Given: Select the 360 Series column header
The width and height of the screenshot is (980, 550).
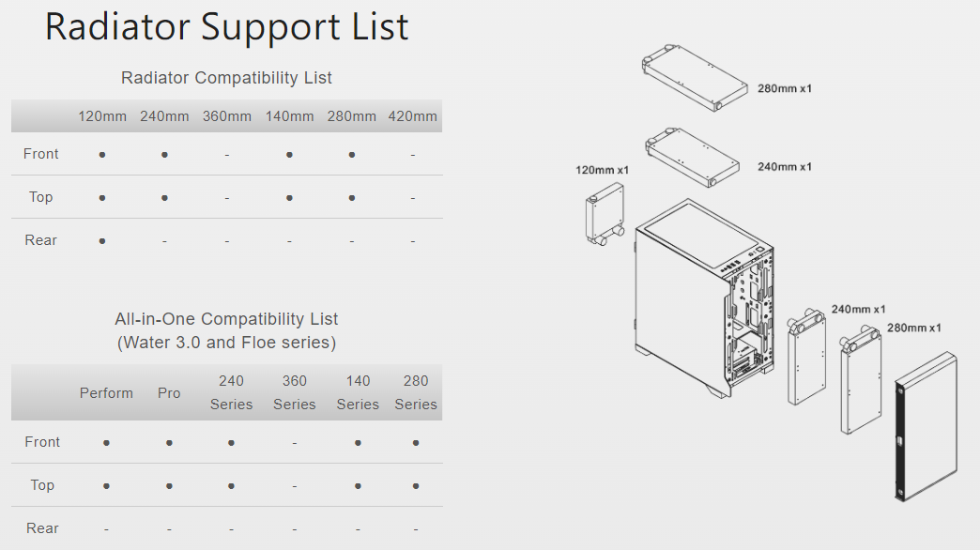Looking at the screenshot, I should pos(295,392).
